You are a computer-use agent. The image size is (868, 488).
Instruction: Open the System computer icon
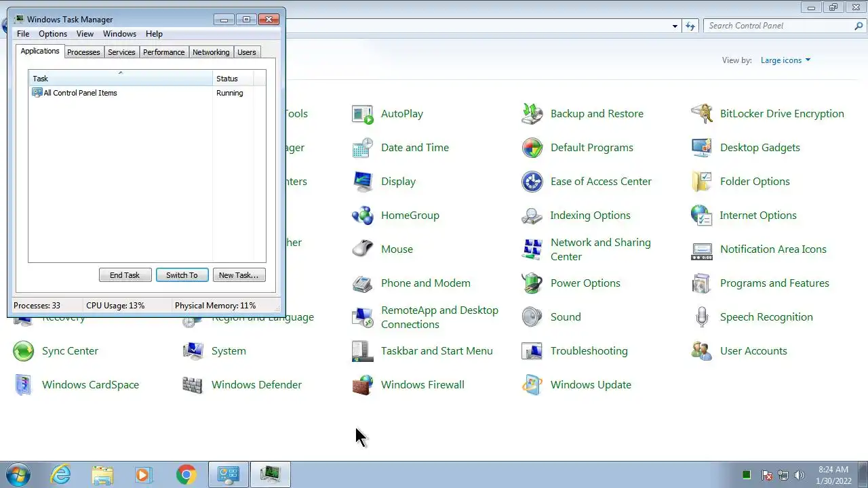coord(193,351)
